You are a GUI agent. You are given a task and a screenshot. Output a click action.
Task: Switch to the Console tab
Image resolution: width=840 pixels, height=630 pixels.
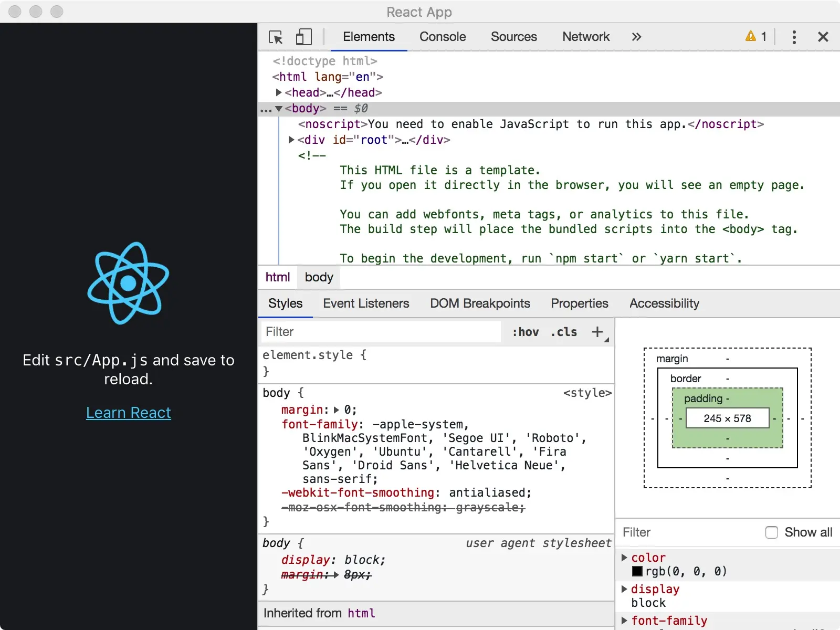coord(443,37)
